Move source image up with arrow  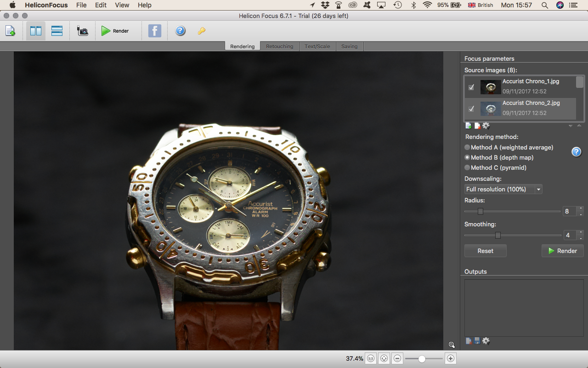pyautogui.click(x=579, y=126)
